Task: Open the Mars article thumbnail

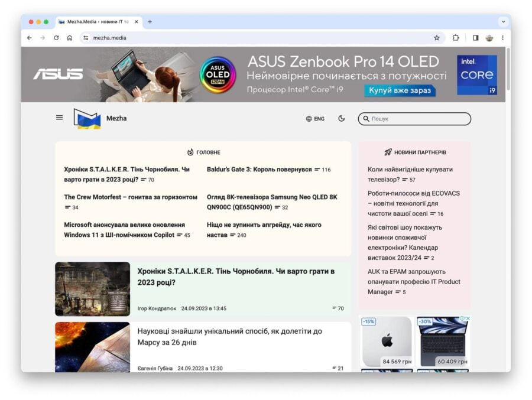Action: point(93,347)
